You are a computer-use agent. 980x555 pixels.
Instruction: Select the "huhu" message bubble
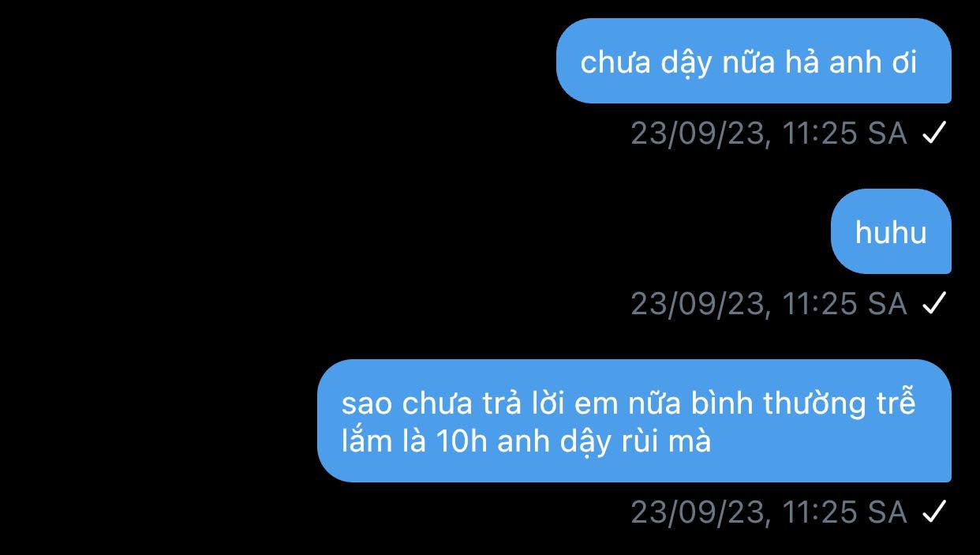891,231
